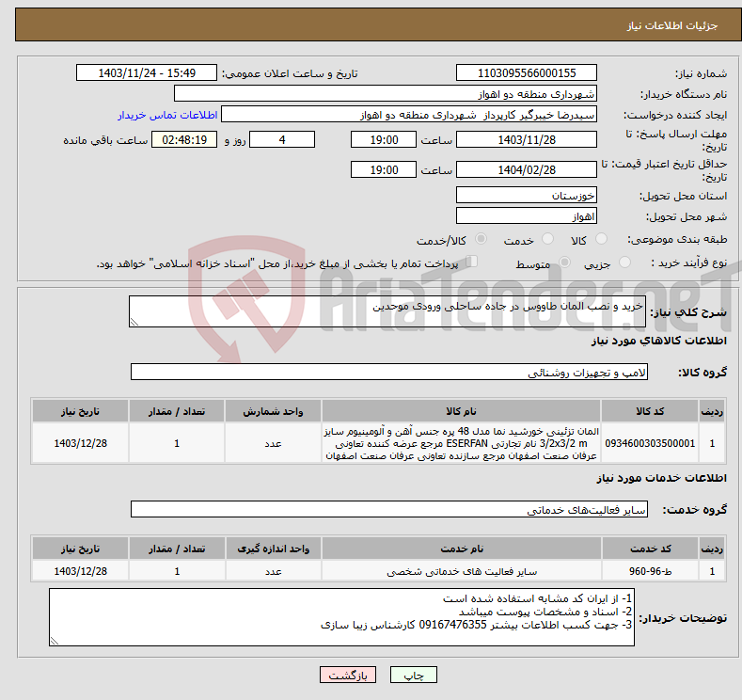Click the goods row need date 1403/12/28
This screenshot has height=700, width=742.
coord(81,443)
